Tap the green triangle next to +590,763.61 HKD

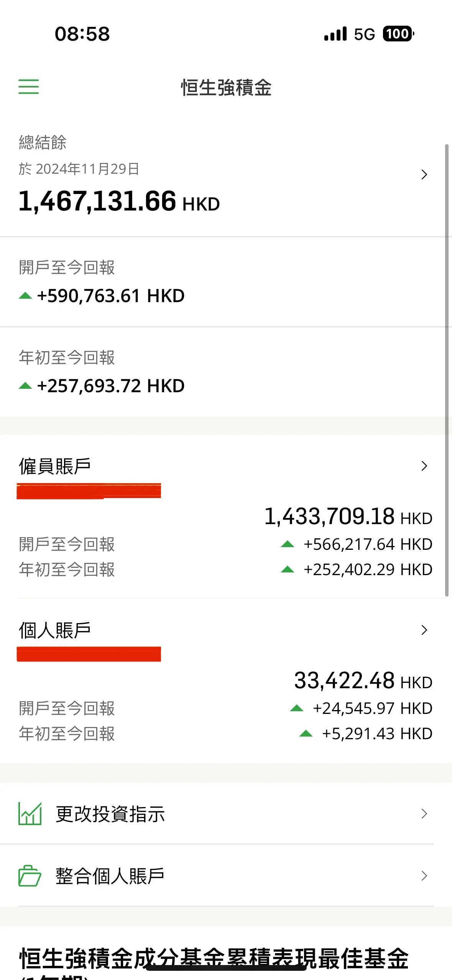[25, 295]
